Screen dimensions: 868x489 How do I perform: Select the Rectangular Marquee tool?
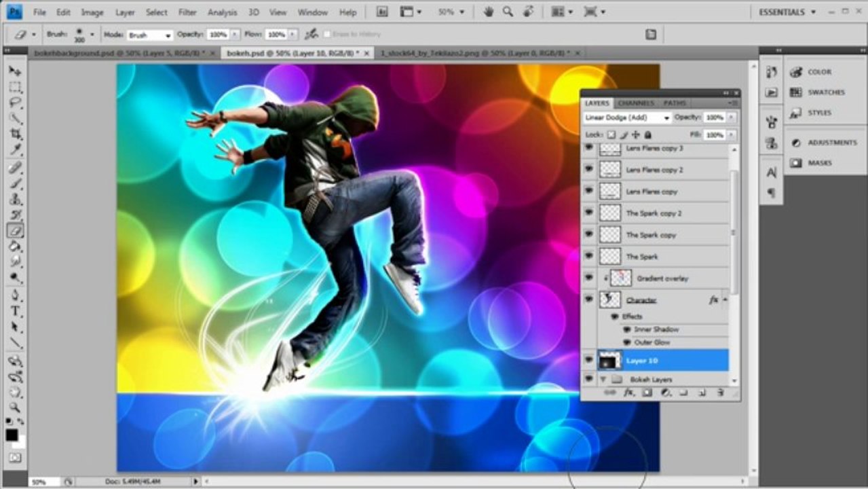14,87
